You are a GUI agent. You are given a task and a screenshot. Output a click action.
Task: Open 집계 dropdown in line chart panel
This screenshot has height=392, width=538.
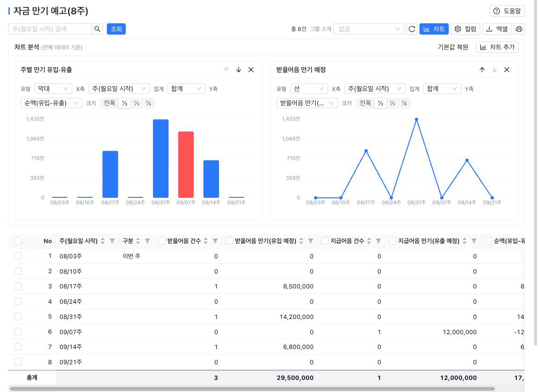coord(442,89)
